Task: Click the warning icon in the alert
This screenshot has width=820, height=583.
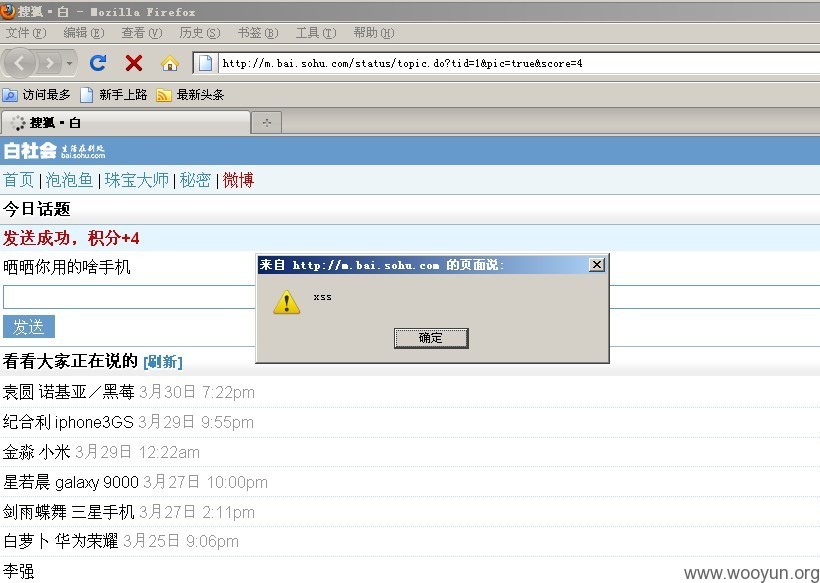Action: 287,302
